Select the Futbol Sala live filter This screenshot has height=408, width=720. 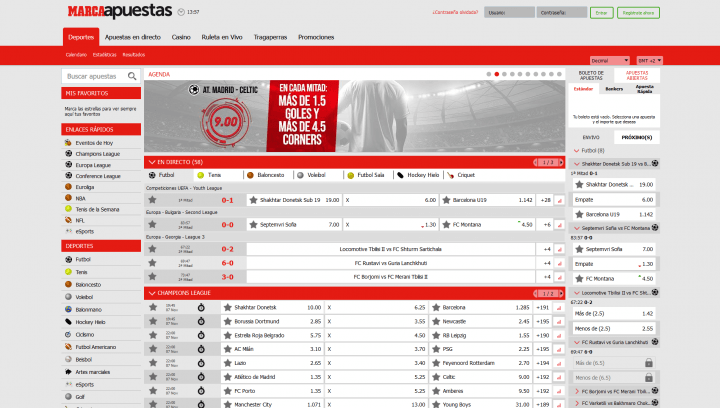click(366, 175)
